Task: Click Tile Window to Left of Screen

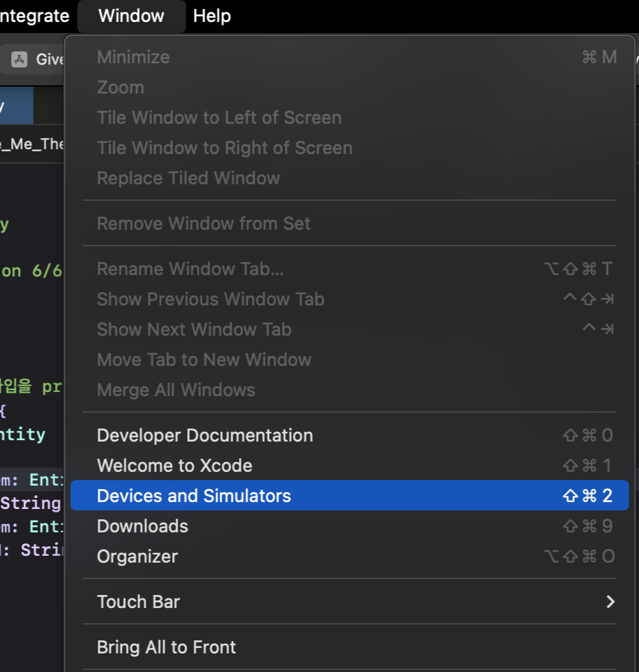Action: pyautogui.click(x=349, y=118)
